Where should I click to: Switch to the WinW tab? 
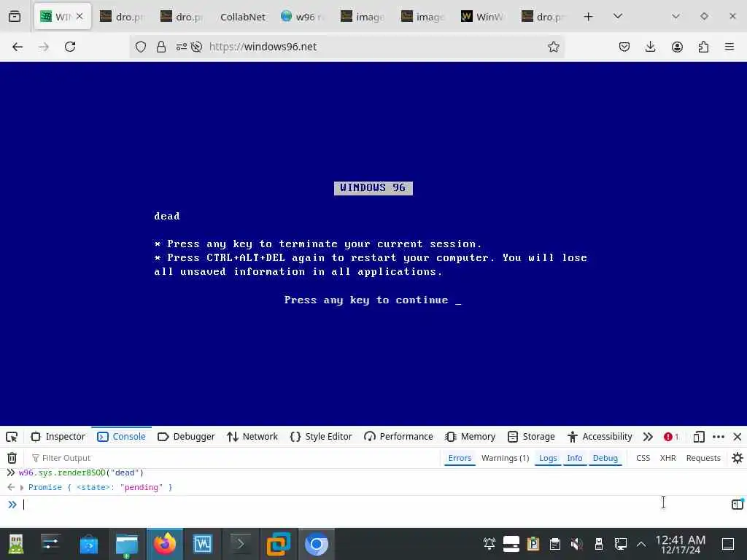pos(483,17)
